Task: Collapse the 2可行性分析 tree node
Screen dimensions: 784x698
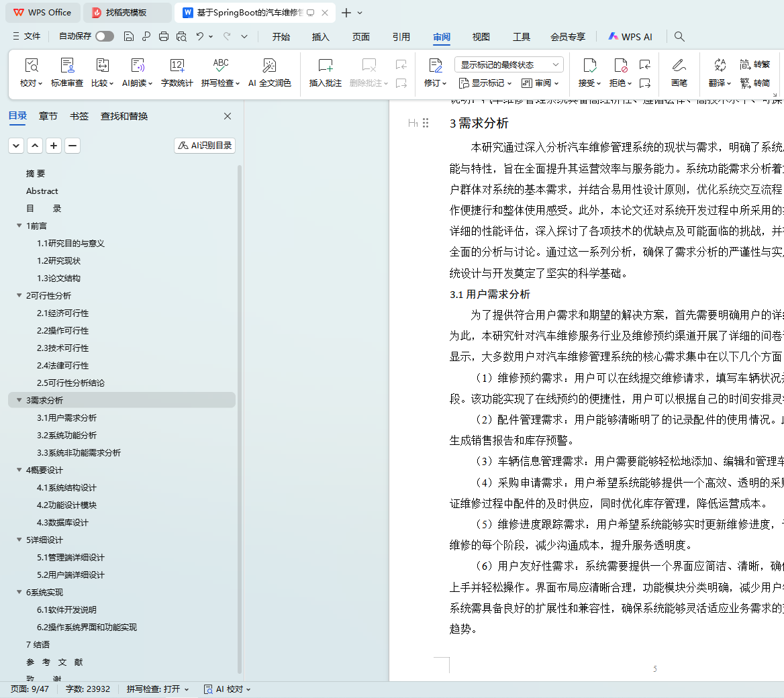Action: point(19,295)
